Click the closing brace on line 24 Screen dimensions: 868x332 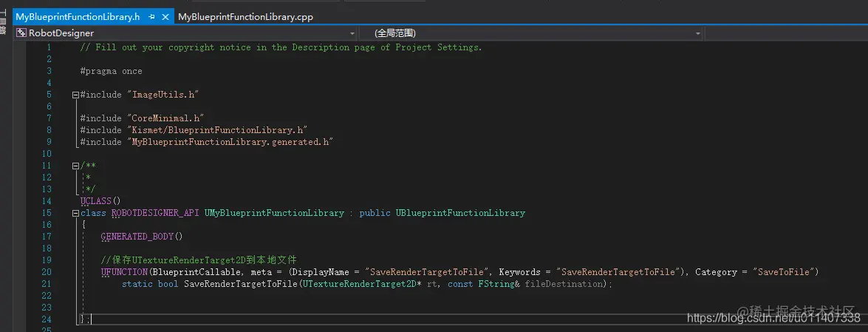[x=83, y=319]
